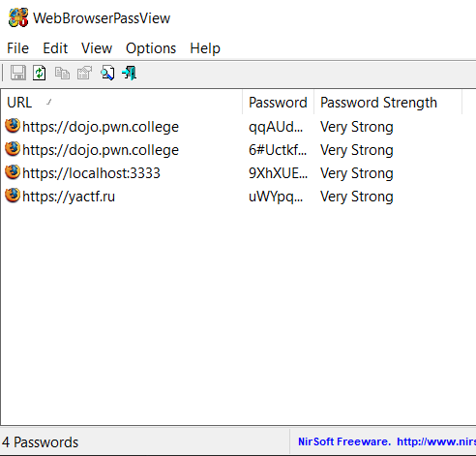This screenshot has height=456, width=476.
Task: Click the Copy Selected Items toolbar icon
Action: coord(62,73)
